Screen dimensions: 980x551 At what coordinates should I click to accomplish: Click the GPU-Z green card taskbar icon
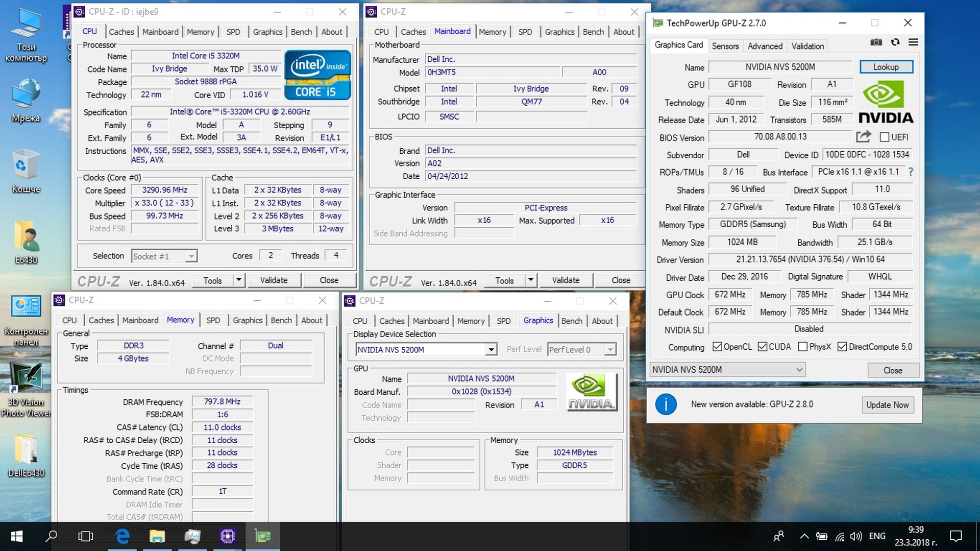pyautogui.click(x=263, y=536)
